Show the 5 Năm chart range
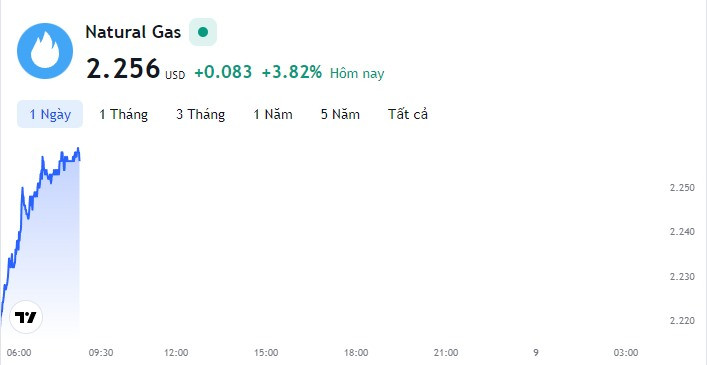The height and width of the screenshot is (365, 707). [x=340, y=114]
